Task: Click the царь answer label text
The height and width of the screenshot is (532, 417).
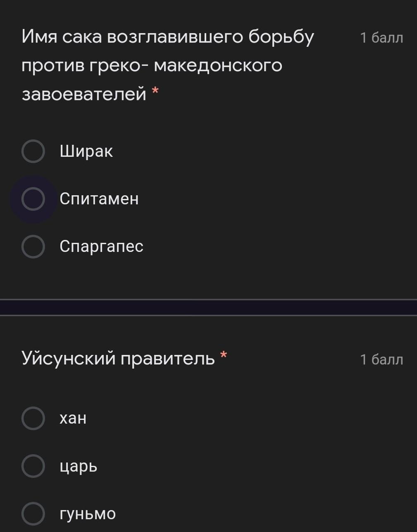Action: click(x=79, y=466)
